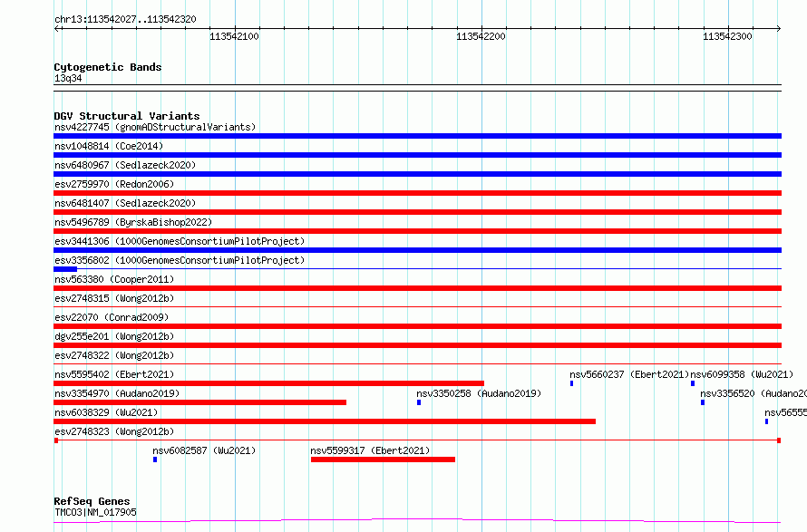Open variant nsv1048814 (Coe2014) label
Screen dimensions: 807x532
pos(109,146)
